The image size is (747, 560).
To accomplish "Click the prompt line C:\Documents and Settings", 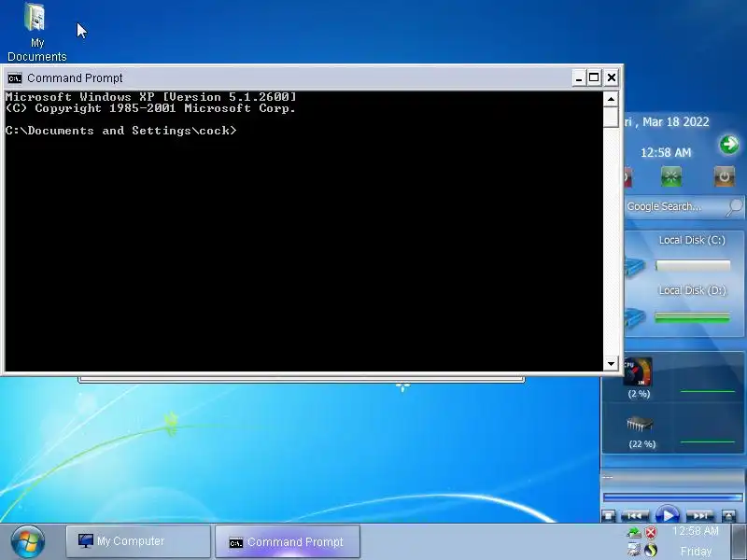I will (121, 131).
